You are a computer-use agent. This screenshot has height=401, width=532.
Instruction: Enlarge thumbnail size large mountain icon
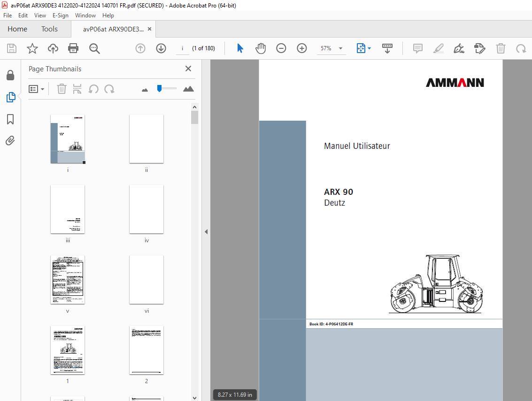click(188, 89)
